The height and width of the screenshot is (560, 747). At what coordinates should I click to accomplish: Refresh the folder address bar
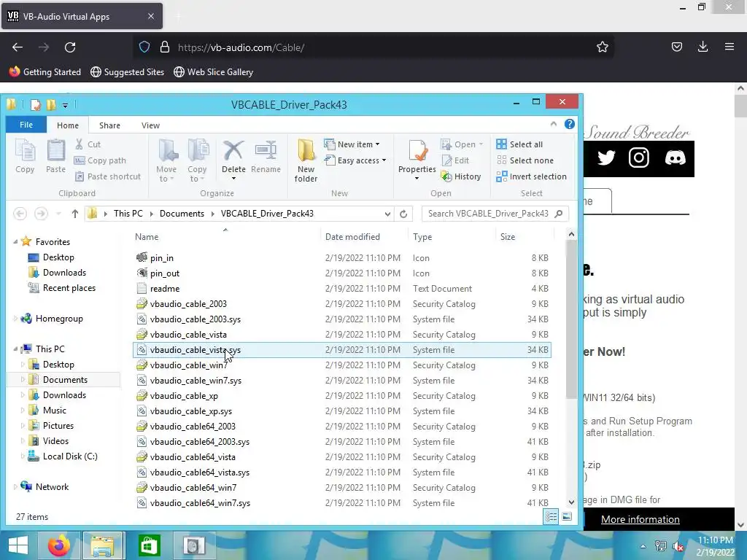(403, 214)
